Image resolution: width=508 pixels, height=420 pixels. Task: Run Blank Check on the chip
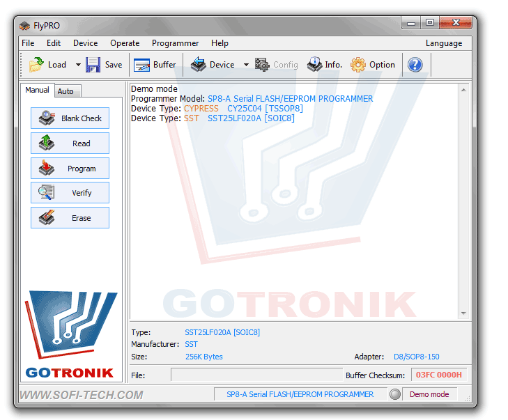click(x=70, y=118)
